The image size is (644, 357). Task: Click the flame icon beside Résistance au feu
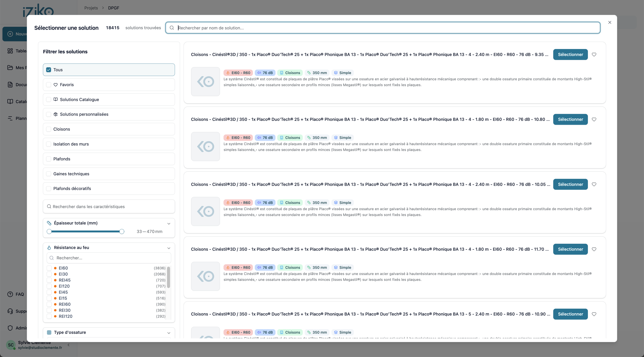coord(49,248)
